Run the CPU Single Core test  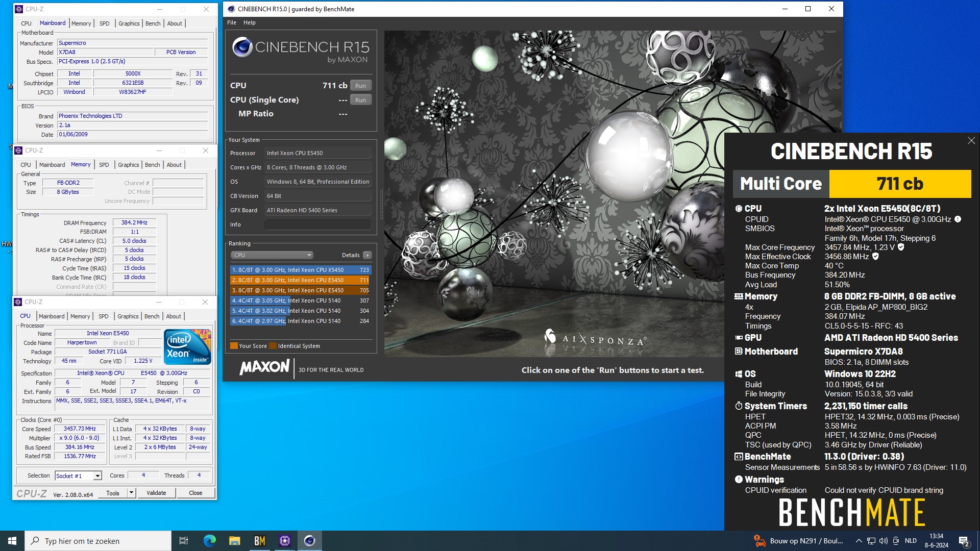click(360, 100)
